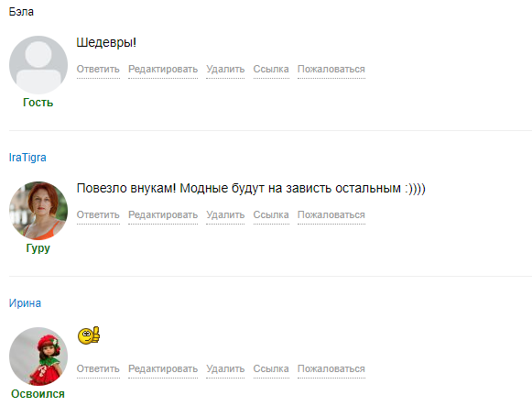The height and width of the screenshot is (417, 532).
Task: Click Редактировать under Ирина's smiley comment
Action: (x=163, y=368)
